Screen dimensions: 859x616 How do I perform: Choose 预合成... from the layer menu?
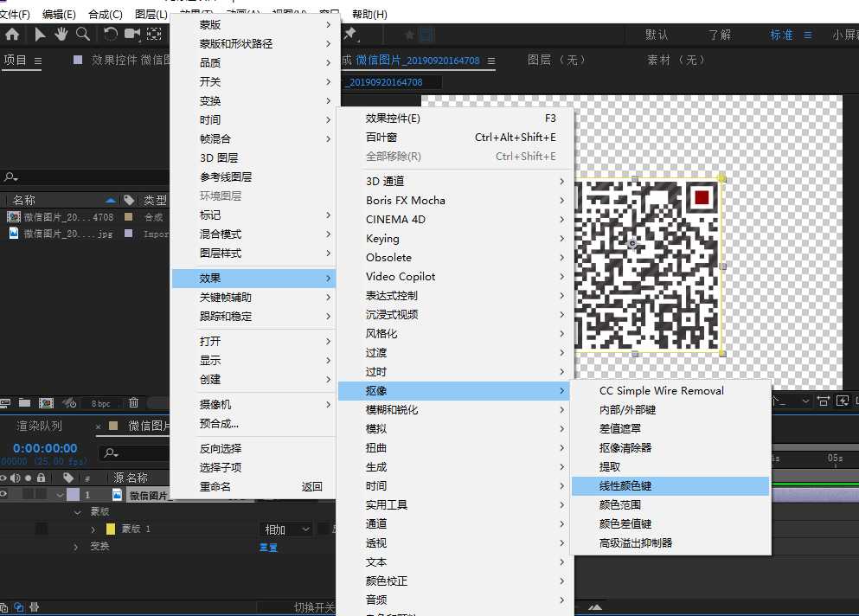click(255, 423)
